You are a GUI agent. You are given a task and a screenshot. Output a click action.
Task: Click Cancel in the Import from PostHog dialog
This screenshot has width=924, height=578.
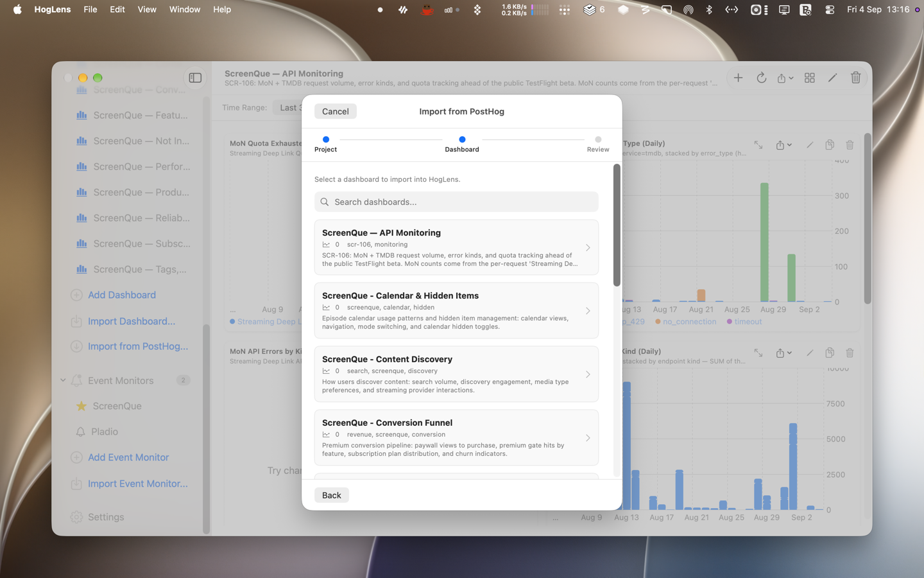(x=335, y=111)
